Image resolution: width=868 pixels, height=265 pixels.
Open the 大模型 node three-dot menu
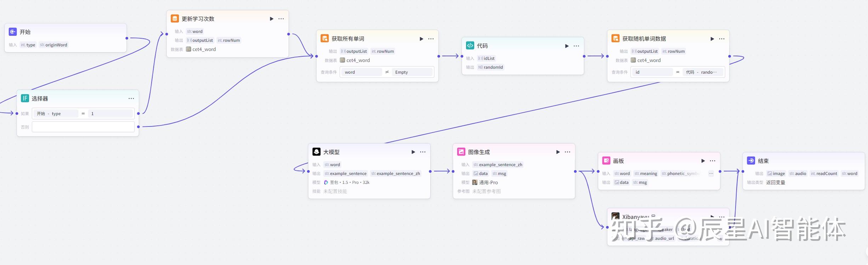pos(423,152)
